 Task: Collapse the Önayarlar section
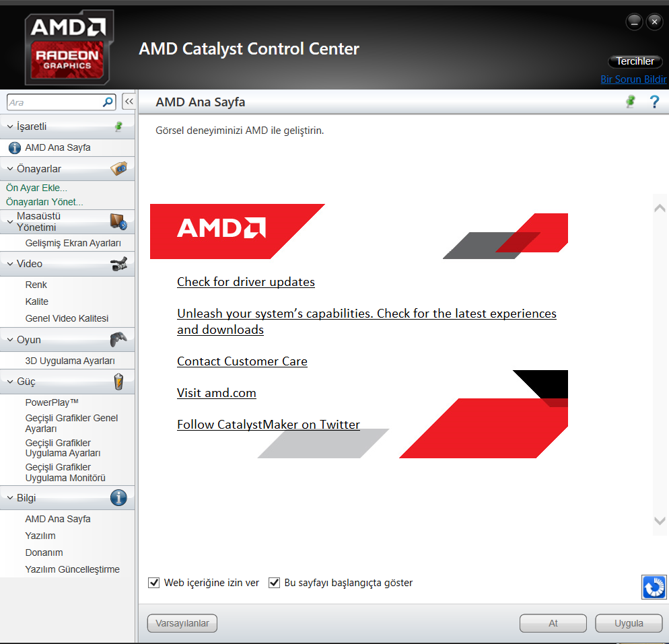pyautogui.click(x=10, y=169)
